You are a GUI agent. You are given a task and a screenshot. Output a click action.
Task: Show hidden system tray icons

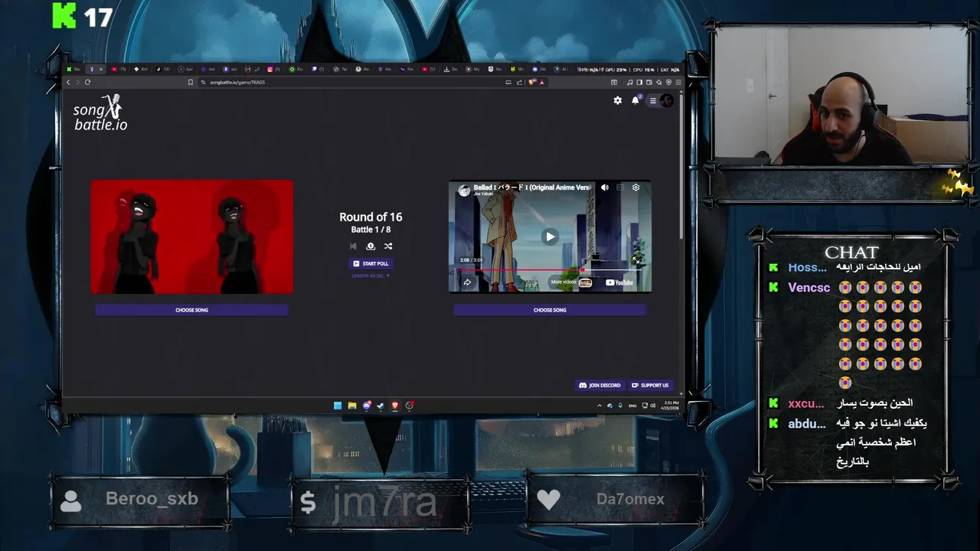point(599,406)
